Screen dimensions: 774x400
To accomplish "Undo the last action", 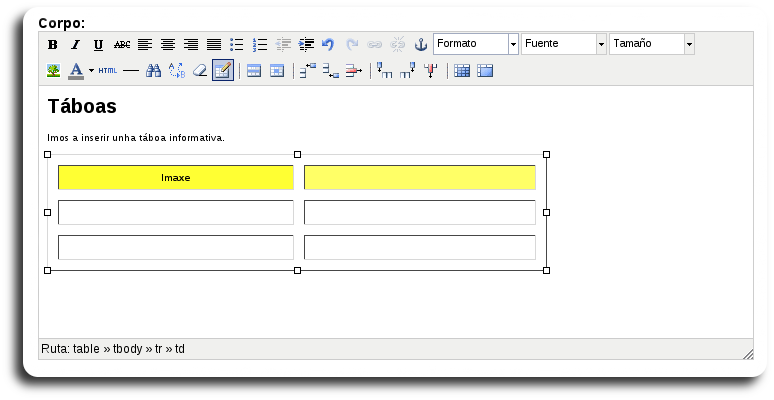I will pyautogui.click(x=328, y=45).
